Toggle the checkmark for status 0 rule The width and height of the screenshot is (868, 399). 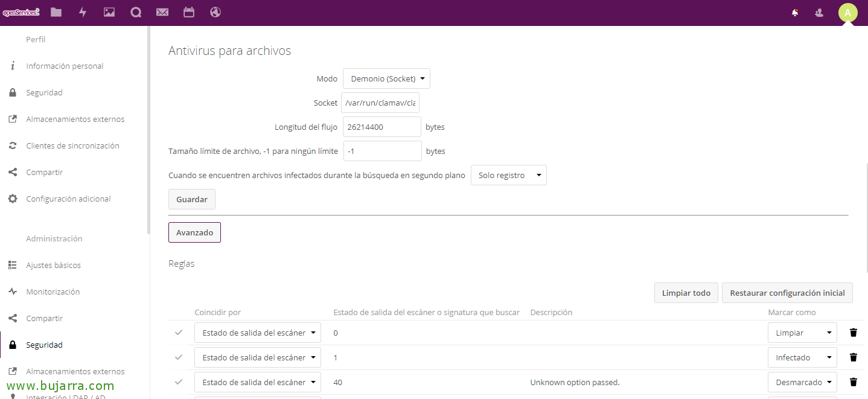click(x=178, y=333)
